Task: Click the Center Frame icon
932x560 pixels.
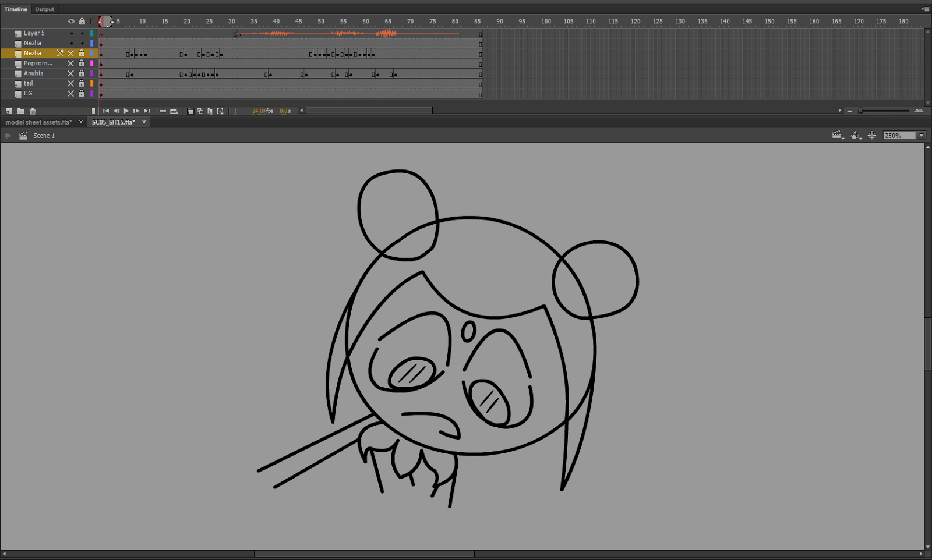Action: pyautogui.click(x=163, y=111)
